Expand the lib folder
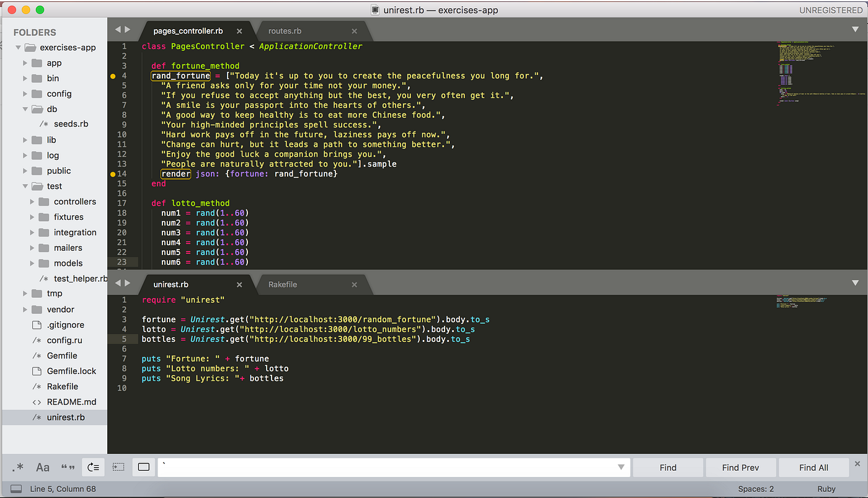 [x=25, y=140]
